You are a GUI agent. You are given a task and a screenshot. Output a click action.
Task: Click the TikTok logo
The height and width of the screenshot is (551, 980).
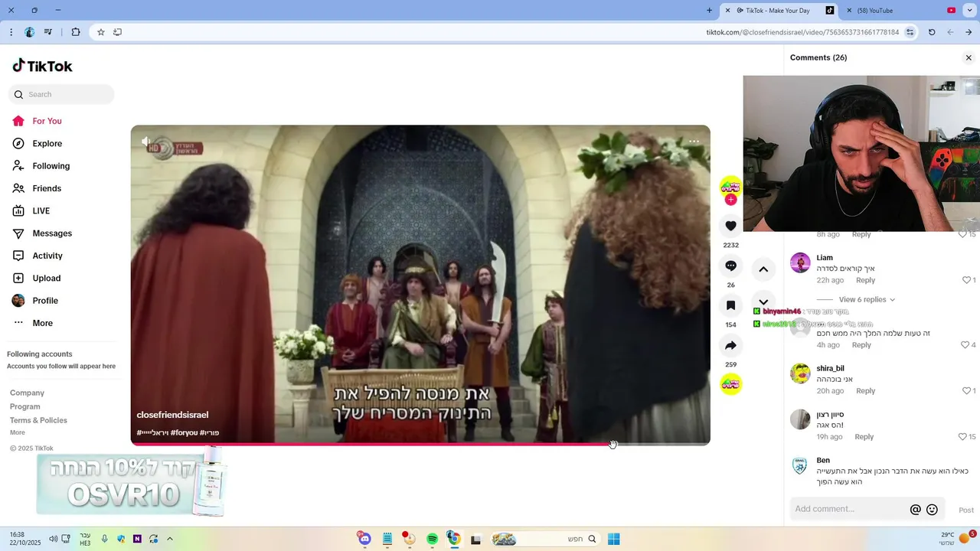(x=42, y=66)
